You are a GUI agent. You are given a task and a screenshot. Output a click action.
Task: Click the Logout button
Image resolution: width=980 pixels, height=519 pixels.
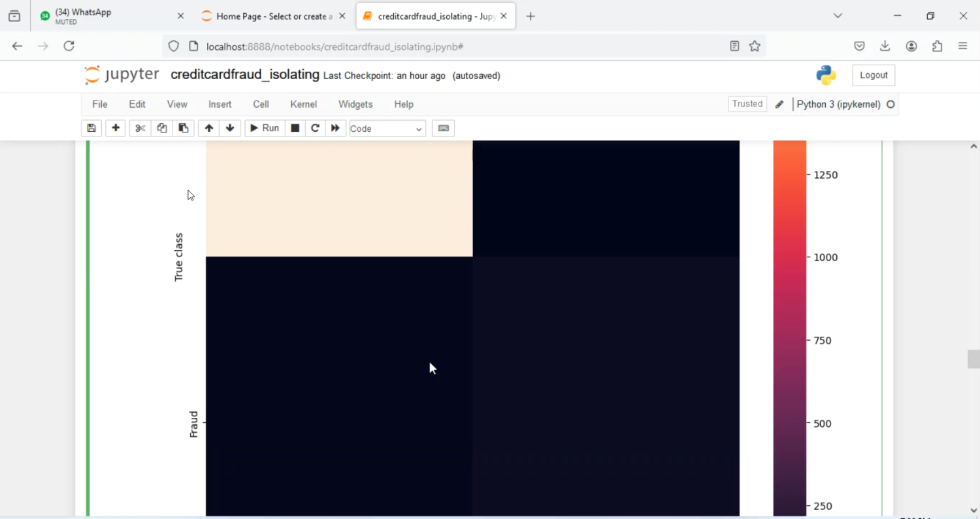click(874, 76)
